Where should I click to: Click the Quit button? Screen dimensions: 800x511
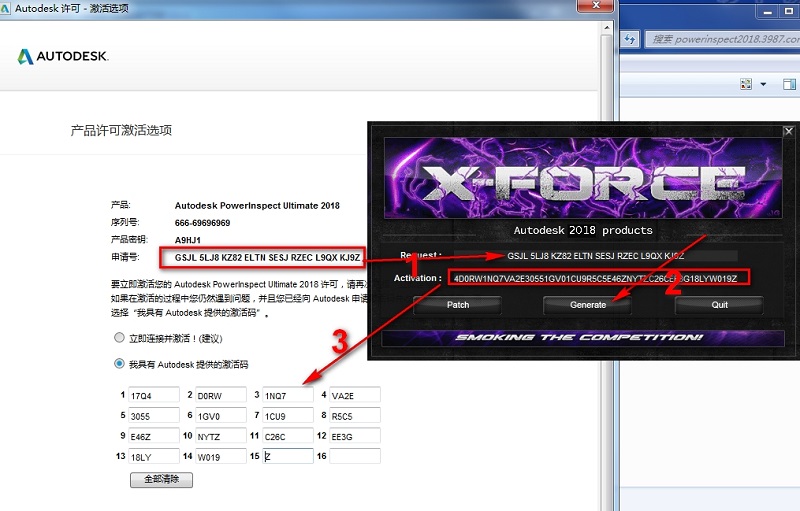pyautogui.click(x=719, y=305)
